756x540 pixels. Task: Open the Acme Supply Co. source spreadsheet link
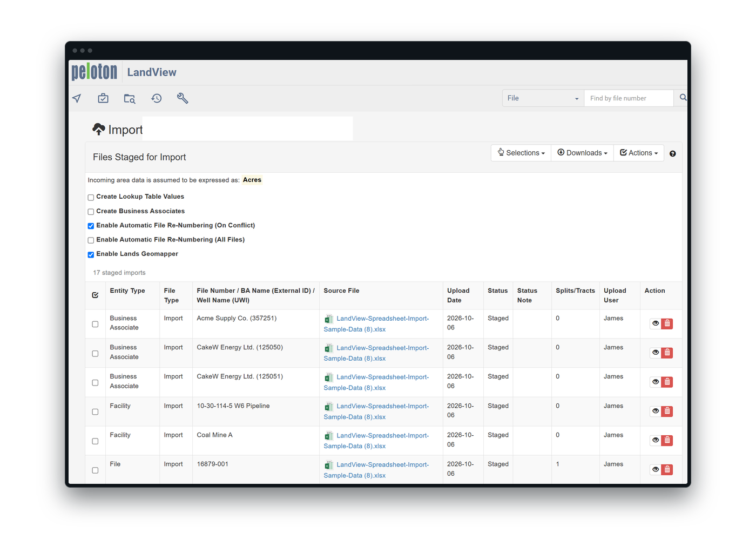(x=376, y=324)
